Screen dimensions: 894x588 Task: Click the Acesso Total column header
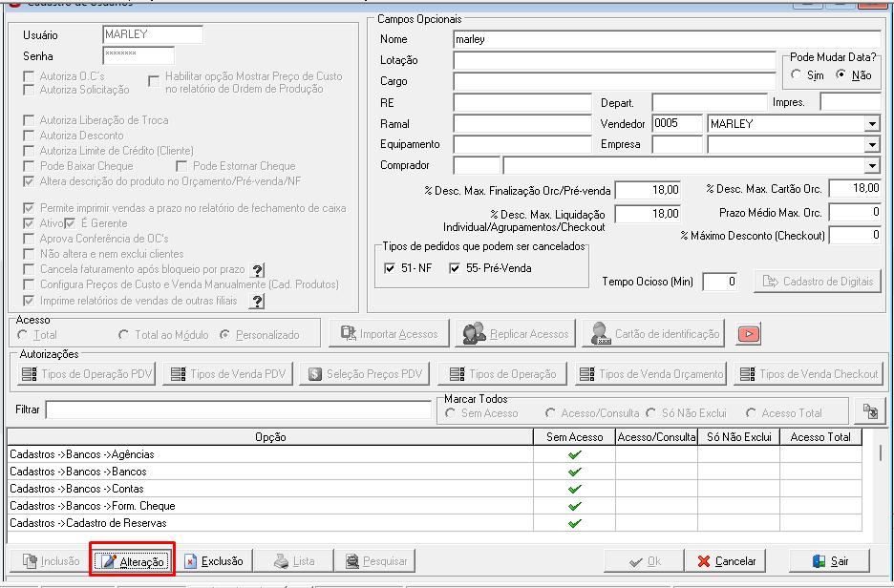(x=820, y=437)
